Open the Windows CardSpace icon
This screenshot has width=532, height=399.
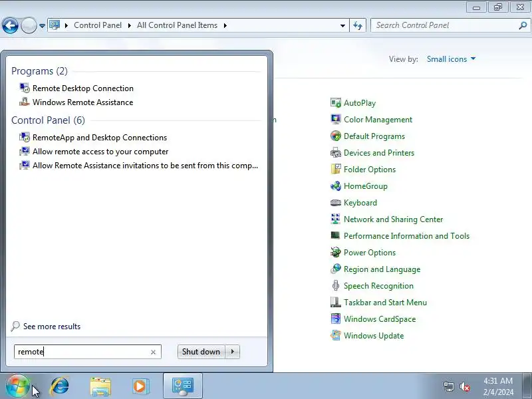point(336,319)
